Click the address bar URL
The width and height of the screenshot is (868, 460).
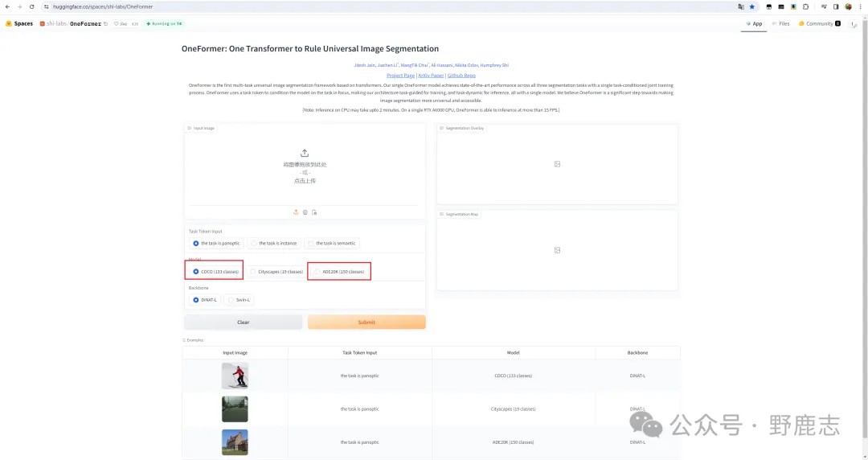pyautogui.click(x=103, y=6)
